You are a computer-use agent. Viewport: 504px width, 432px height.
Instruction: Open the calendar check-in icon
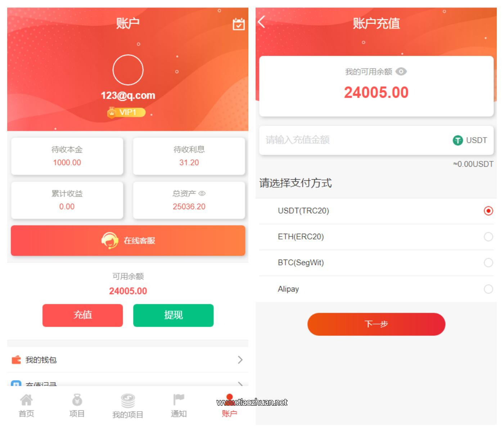click(x=239, y=24)
